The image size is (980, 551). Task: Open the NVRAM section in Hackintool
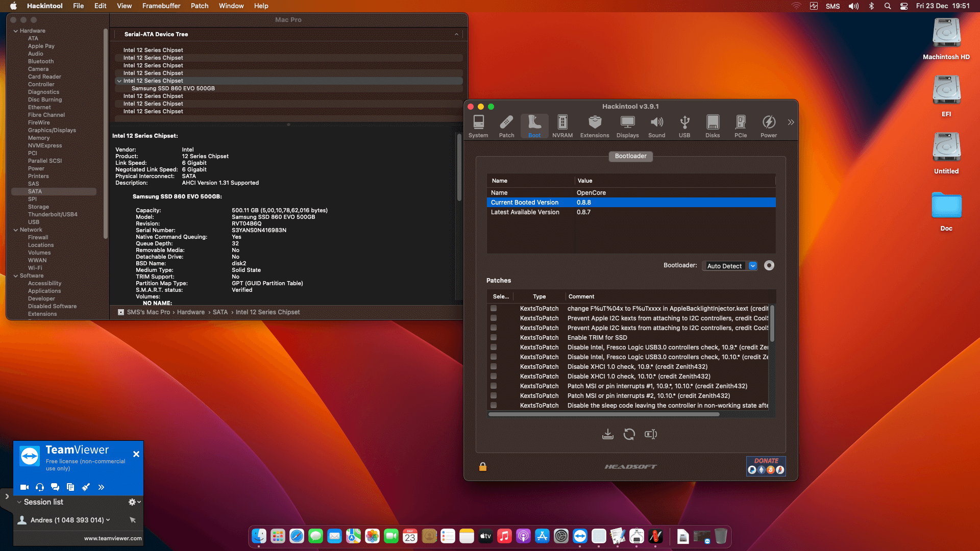[562, 127]
